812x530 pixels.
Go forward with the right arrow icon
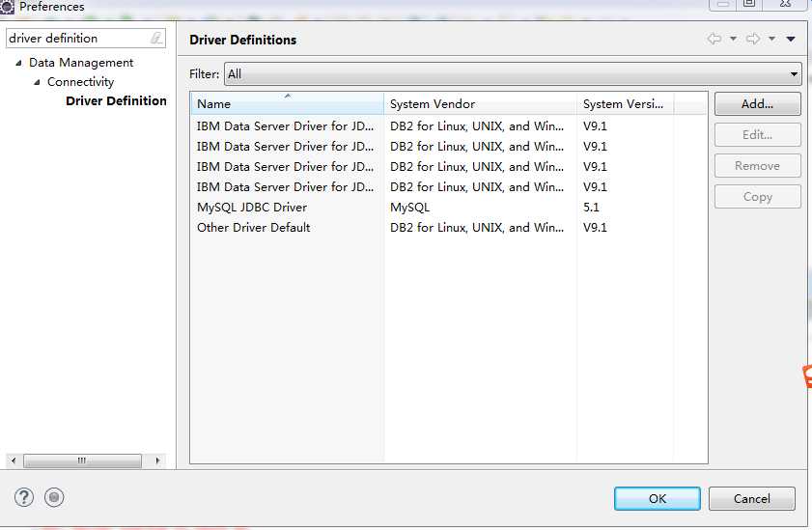pos(753,39)
